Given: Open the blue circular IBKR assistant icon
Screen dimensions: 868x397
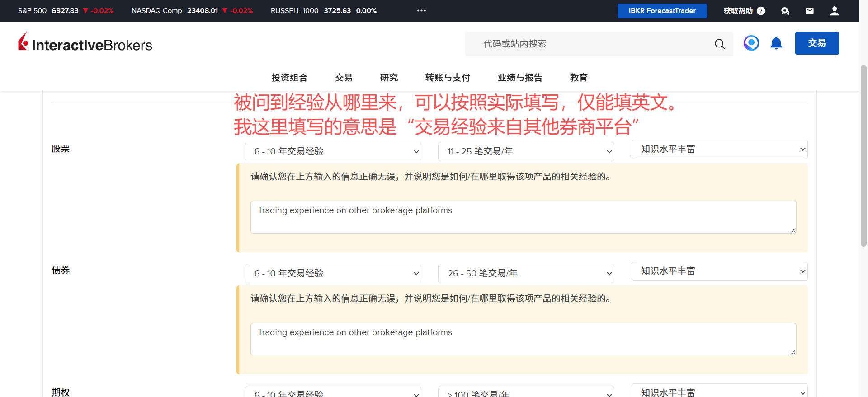Looking at the screenshot, I should pos(751,43).
